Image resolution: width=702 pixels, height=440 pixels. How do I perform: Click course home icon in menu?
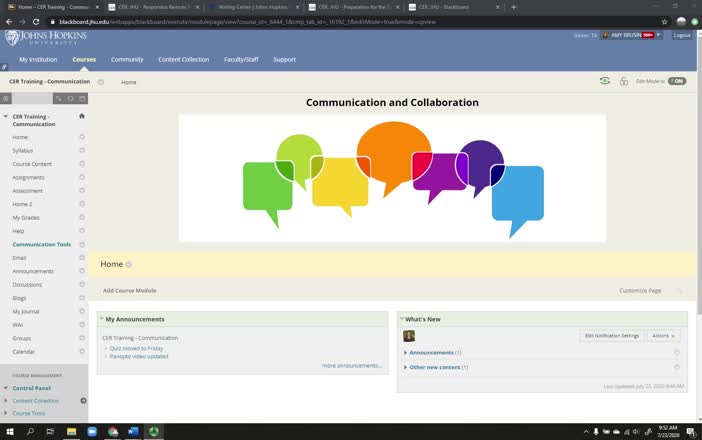click(81, 116)
